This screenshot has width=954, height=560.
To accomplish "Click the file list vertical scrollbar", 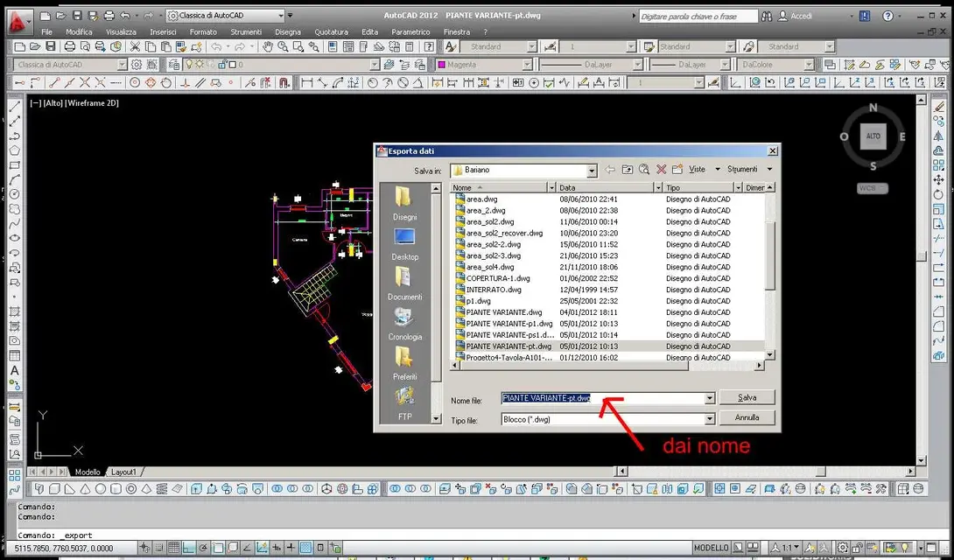I will click(769, 273).
